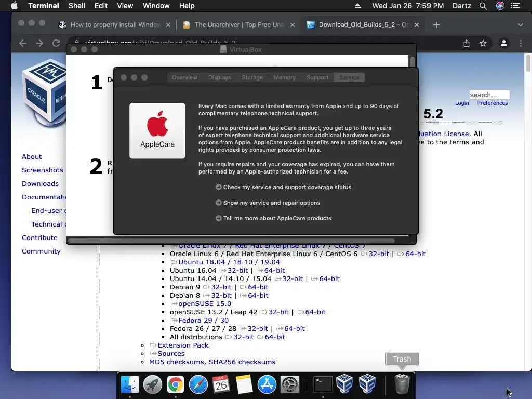Click the AppleCare logo image
Screen dimensions: 532x399
coord(157,130)
